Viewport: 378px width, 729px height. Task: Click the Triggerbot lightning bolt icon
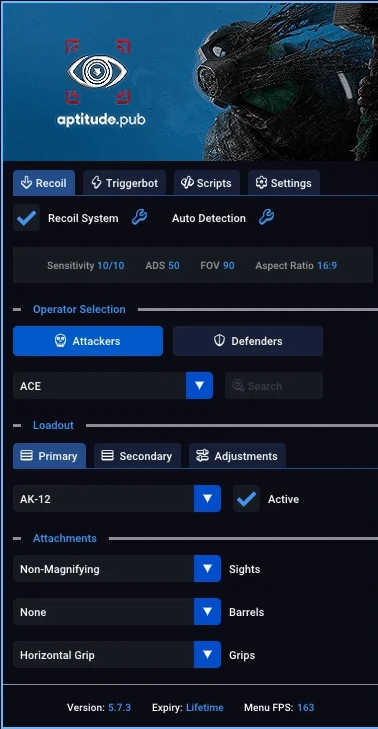[x=96, y=183]
